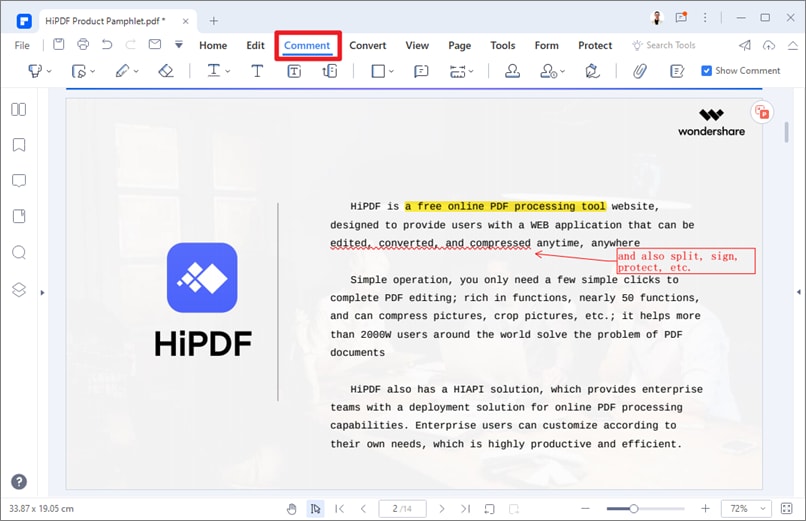
Task: Go to the first page
Action: (339, 509)
